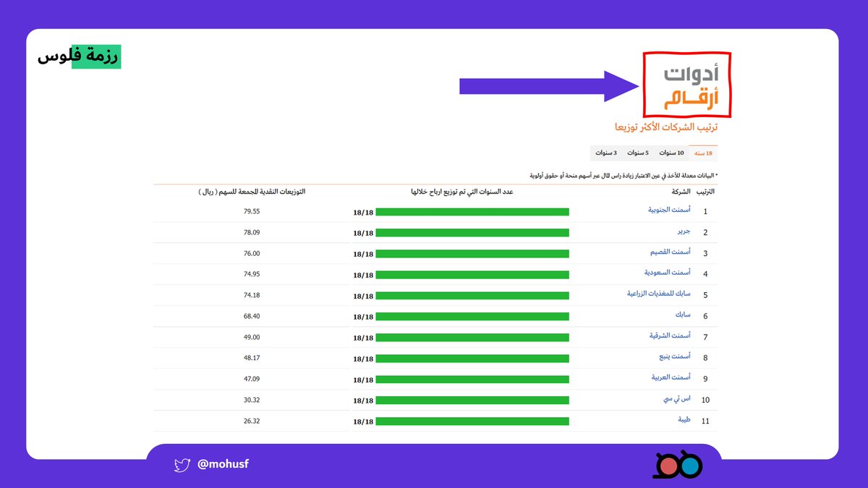The width and height of the screenshot is (868, 488).
Task: Select the 10 سنوات tab
Action: [671, 153]
